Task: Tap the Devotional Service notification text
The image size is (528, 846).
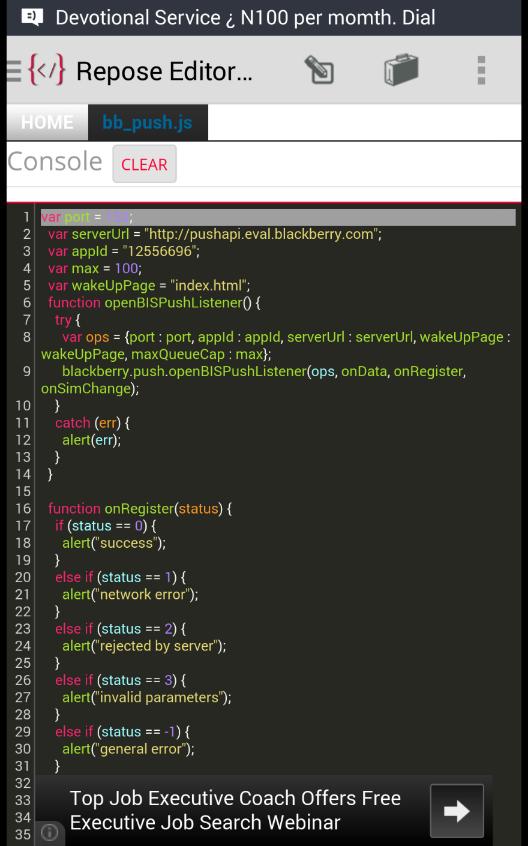Action: pyautogui.click(x=245, y=17)
